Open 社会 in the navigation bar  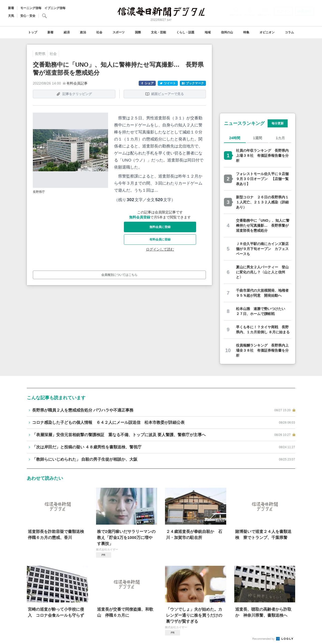[x=99, y=32]
